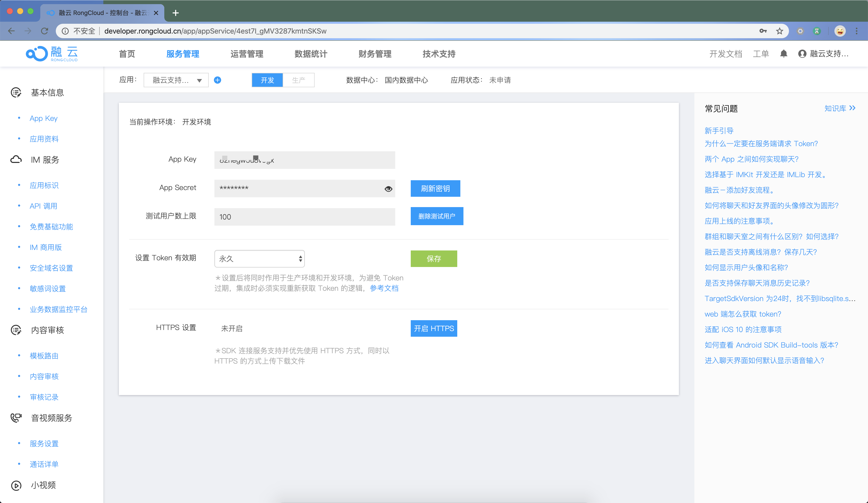
Task: Close the RongCloud browser tab
Action: tap(156, 13)
